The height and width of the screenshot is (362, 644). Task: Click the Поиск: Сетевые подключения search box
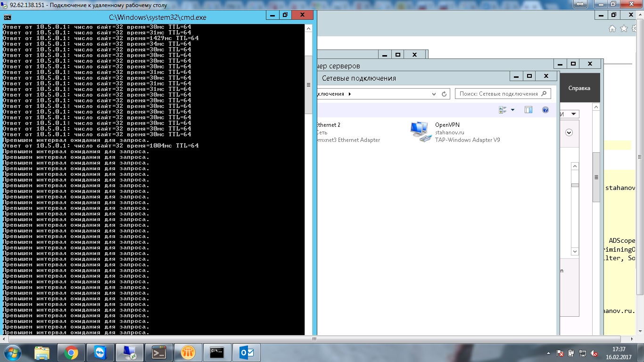tap(503, 94)
